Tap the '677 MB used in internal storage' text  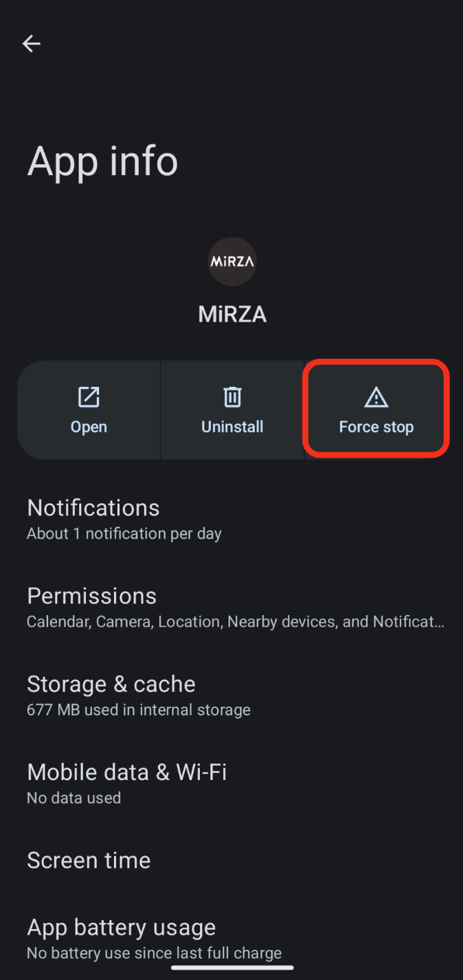(139, 710)
